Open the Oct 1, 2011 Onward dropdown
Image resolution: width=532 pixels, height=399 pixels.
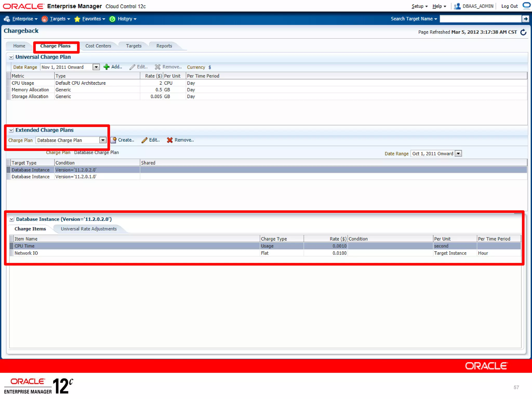click(458, 154)
